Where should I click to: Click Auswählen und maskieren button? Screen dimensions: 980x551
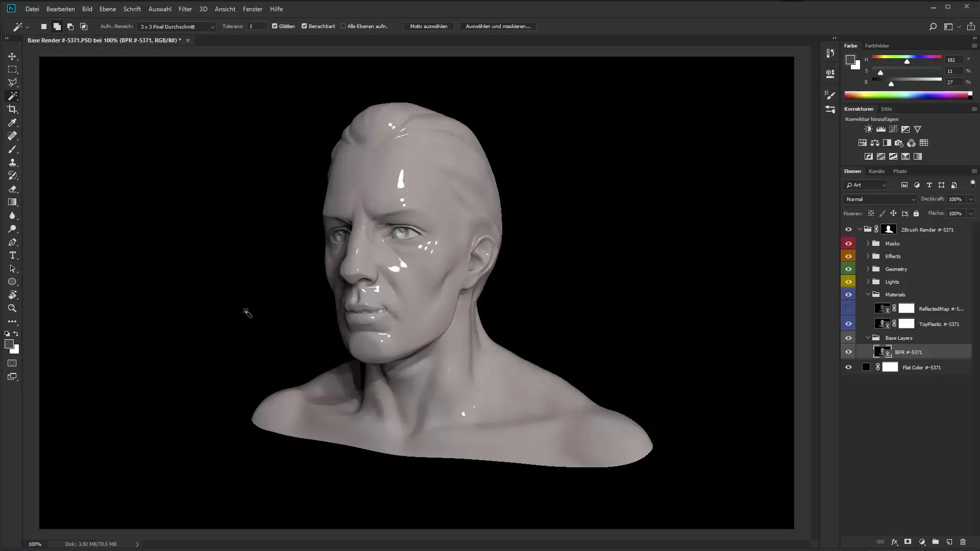coord(498,27)
